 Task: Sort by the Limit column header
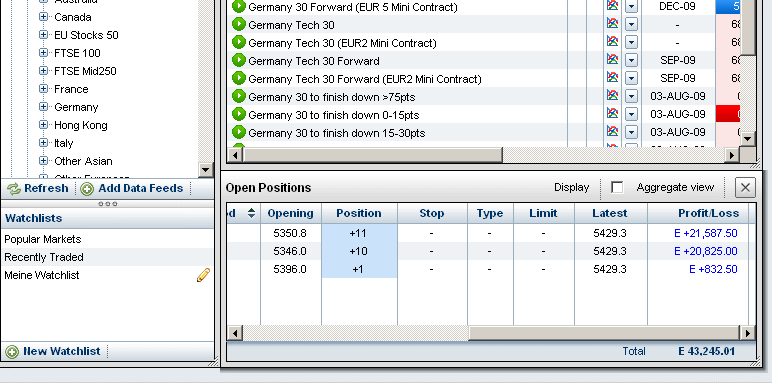(x=544, y=213)
